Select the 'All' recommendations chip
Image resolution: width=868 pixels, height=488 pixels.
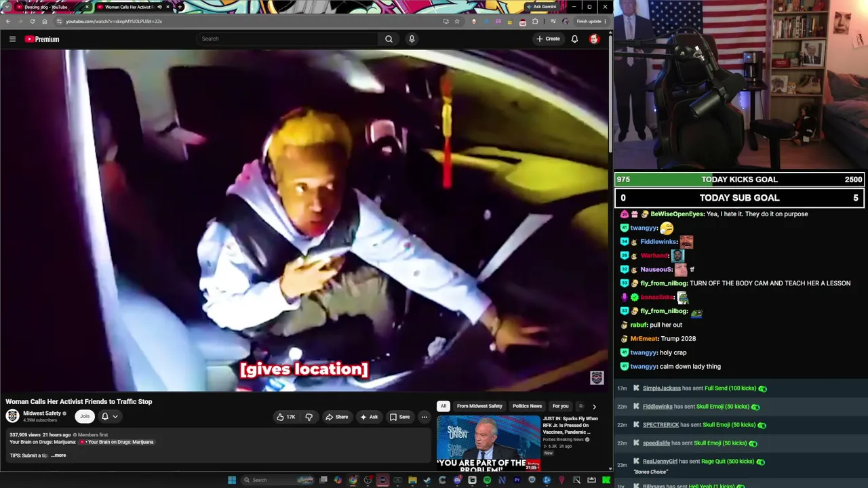tap(443, 406)
